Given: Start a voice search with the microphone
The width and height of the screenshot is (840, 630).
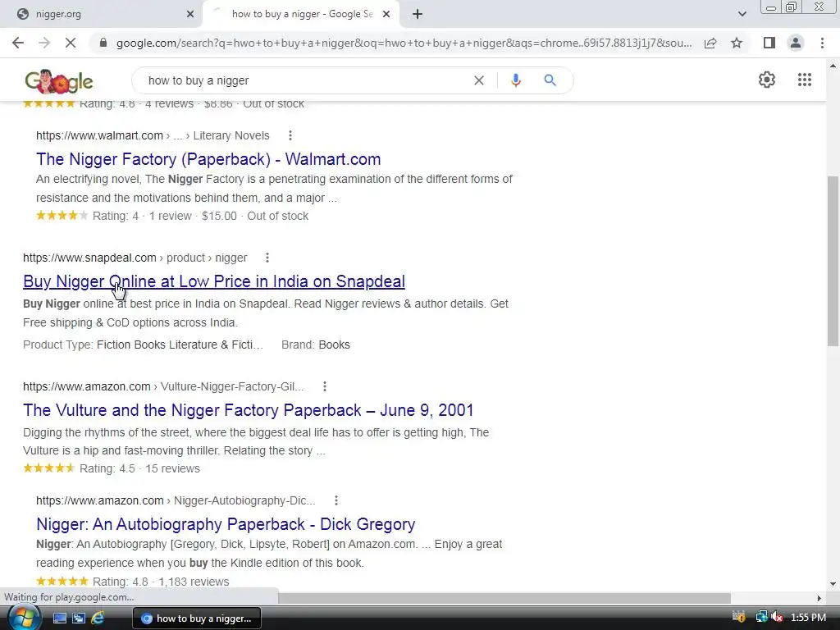Looking at the screenshot, I should click(x=515, y=80).
